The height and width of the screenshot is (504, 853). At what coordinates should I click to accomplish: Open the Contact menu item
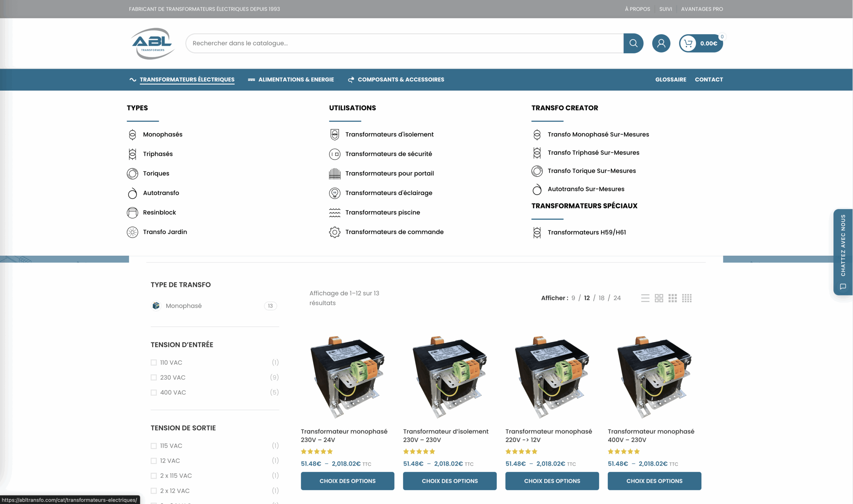[709, 80]
